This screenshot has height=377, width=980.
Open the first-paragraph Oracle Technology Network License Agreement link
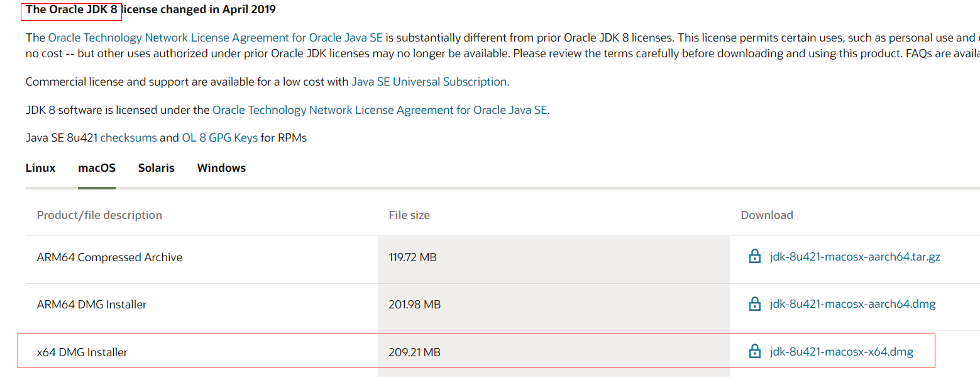click(x=216, y=38)
